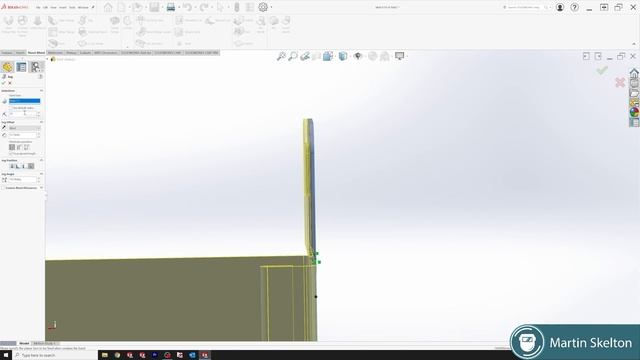The width and height of the screenshot is (640, 360).
Task: Collapse the Jog Position section
Action: (x=41, y=160)
